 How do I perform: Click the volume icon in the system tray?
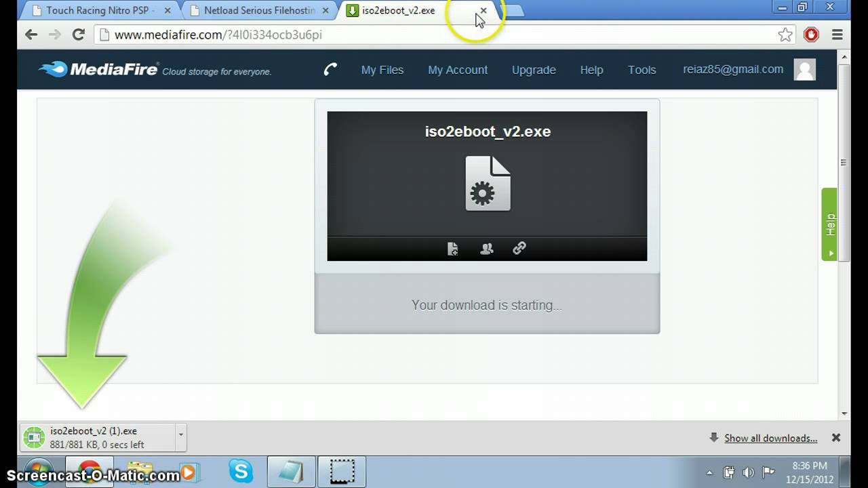[749, 472]
